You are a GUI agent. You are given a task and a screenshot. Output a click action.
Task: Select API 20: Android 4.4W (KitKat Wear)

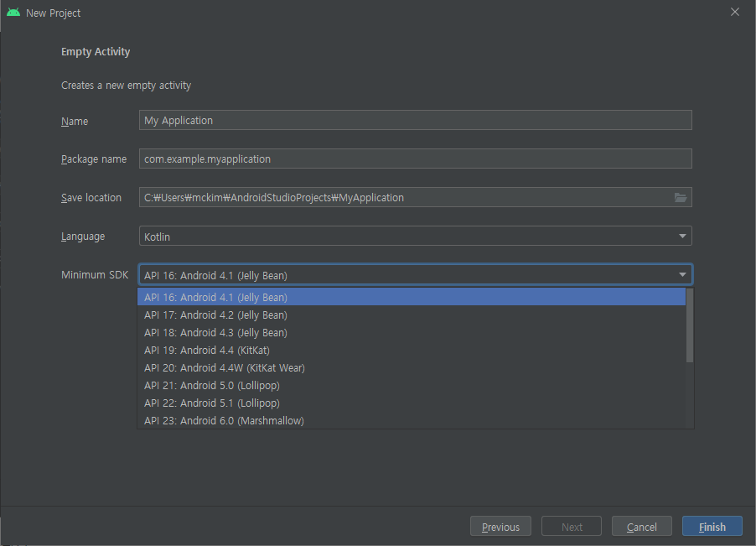tap(412, 367)
